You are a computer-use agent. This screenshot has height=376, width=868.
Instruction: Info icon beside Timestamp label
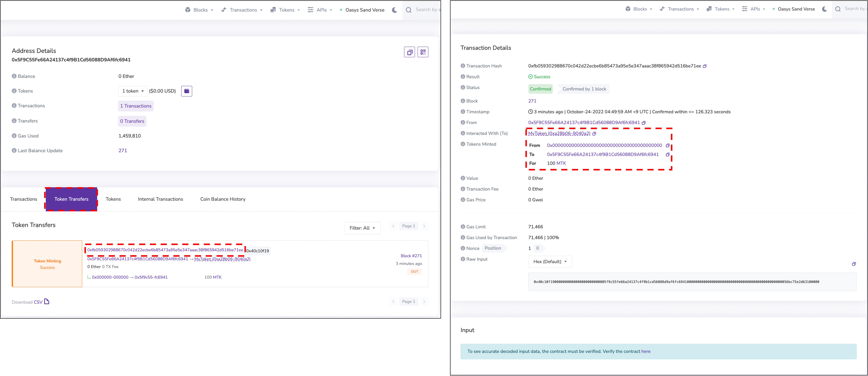point(463,112)
